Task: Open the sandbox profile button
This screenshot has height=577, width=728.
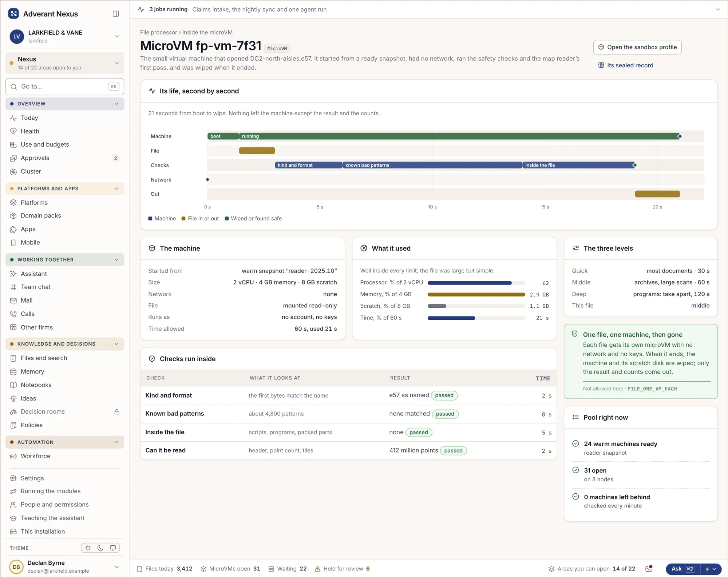Action: tap(637, 47)
